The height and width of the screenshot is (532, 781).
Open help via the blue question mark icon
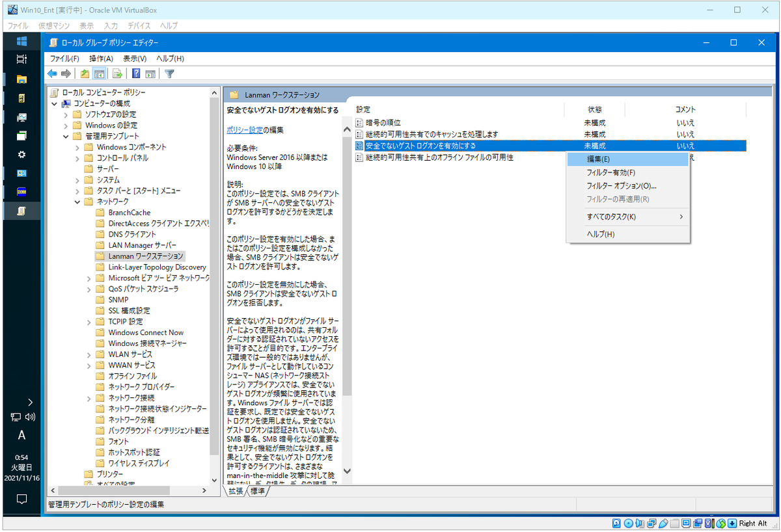point(137,73)
